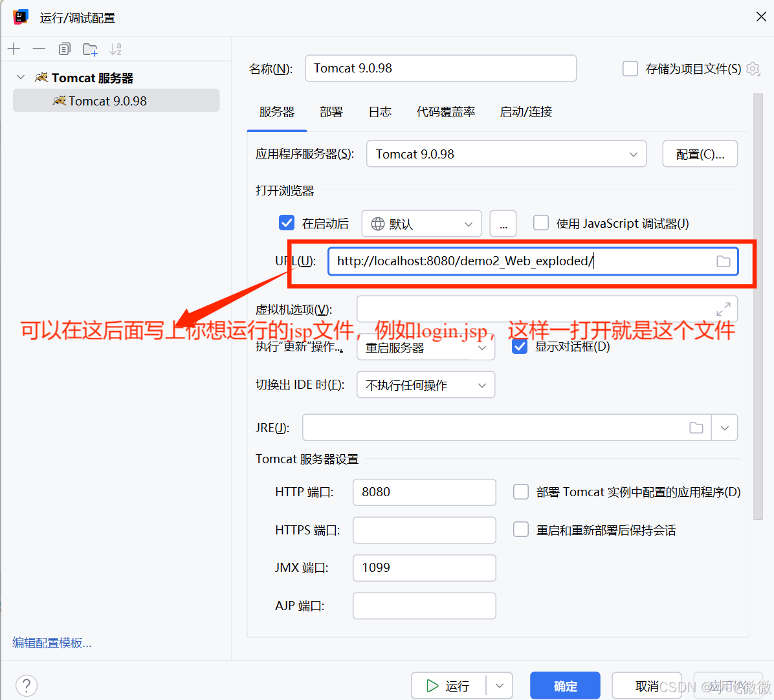
Task: Open the 应用程序服务器 Tomcat 9.0.98 dropdown
Action: 507,154
